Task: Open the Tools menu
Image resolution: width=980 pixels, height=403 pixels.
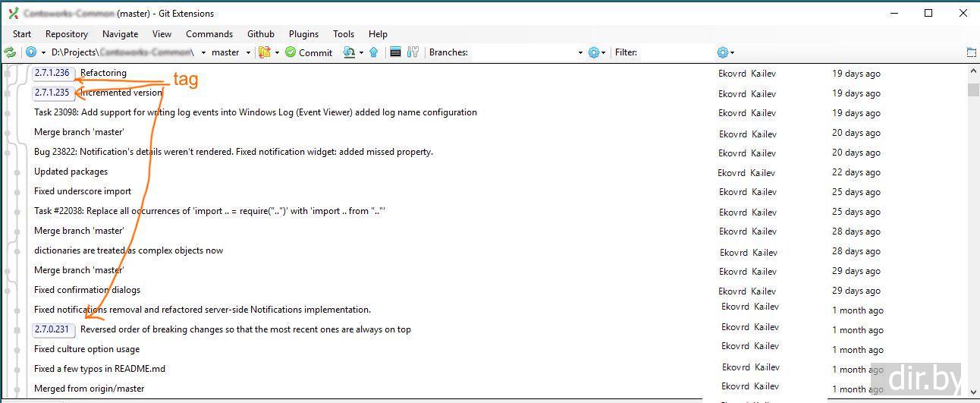Action: pos(344,34)
